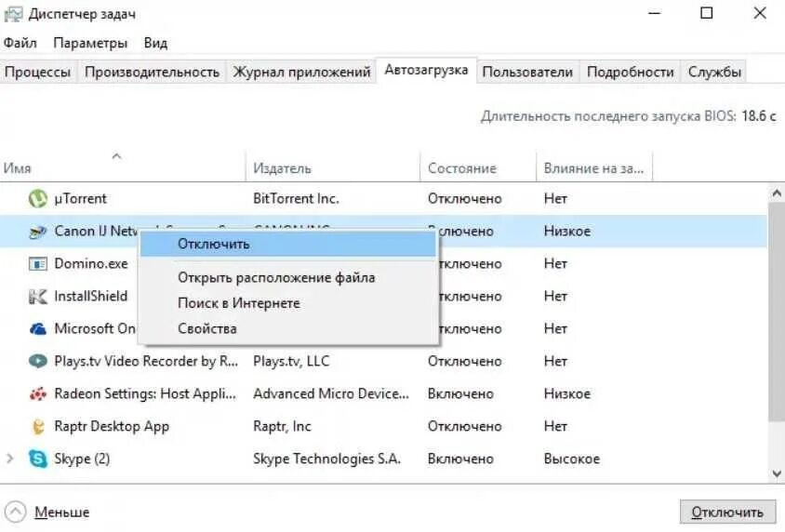The width and height of the screenshot is (785, 532).
Task: Select the Raptr Desktop App row
Action: 383,426
